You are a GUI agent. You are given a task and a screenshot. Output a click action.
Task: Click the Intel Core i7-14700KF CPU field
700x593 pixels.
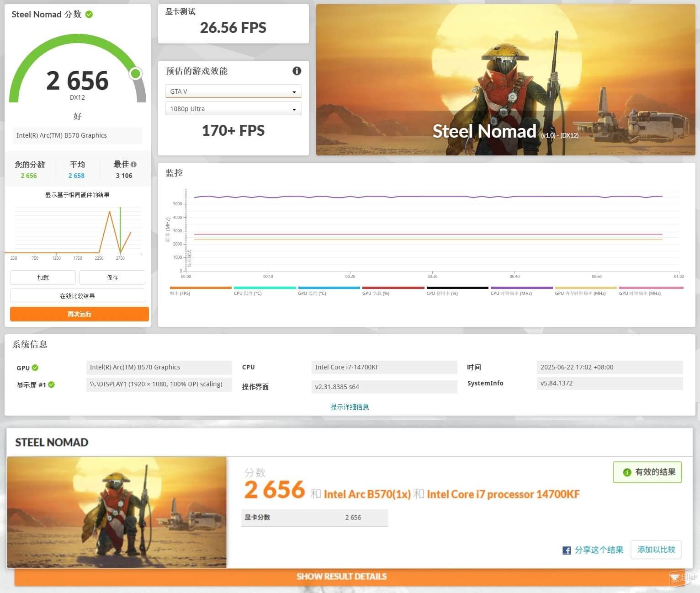384,367
